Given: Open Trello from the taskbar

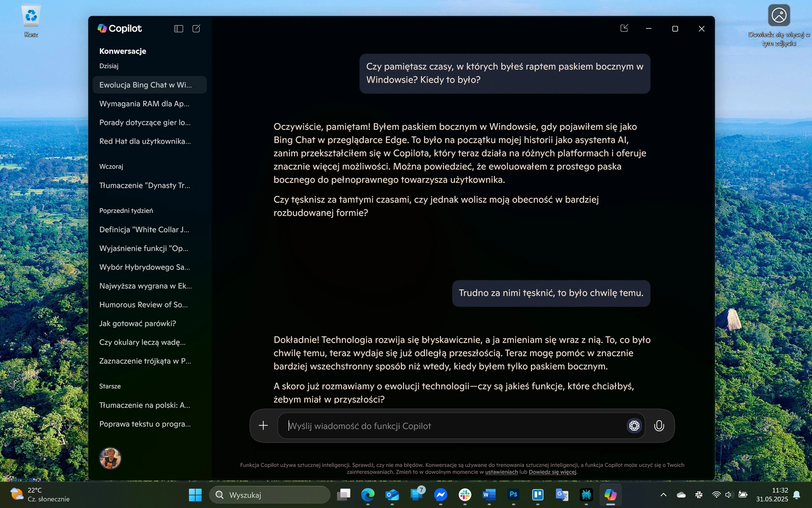Looking at the screenshot, I should point(538,495).
